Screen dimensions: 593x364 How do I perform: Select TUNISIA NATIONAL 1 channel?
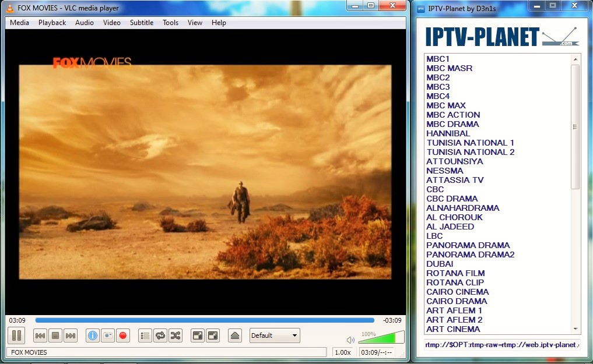470,143
